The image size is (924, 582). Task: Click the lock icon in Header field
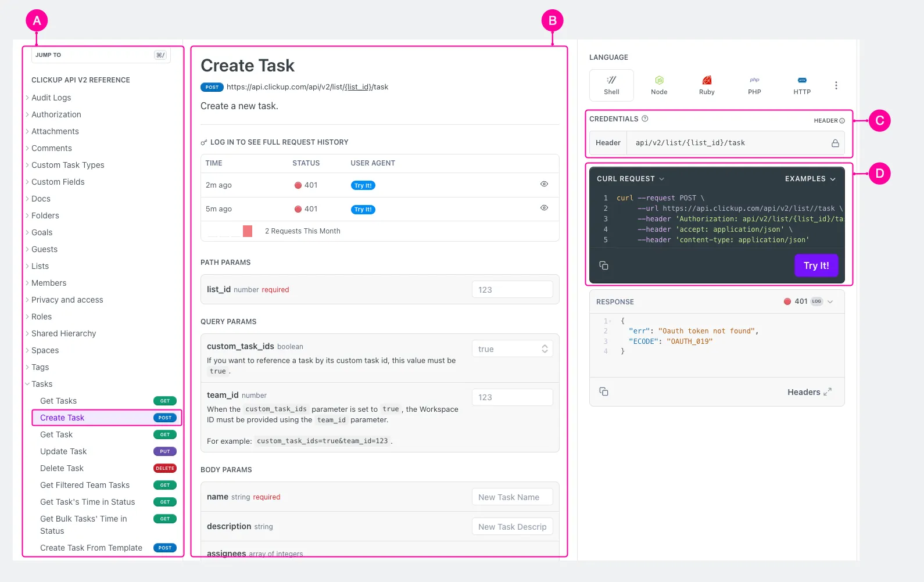[x=835, y=143]
